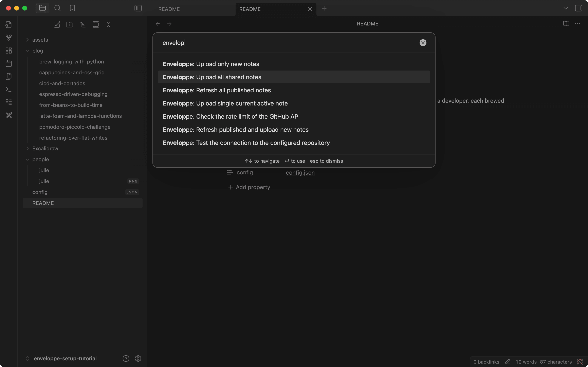Click the config property name field
This screenshot has height=367, width=588.
point(245,173)
